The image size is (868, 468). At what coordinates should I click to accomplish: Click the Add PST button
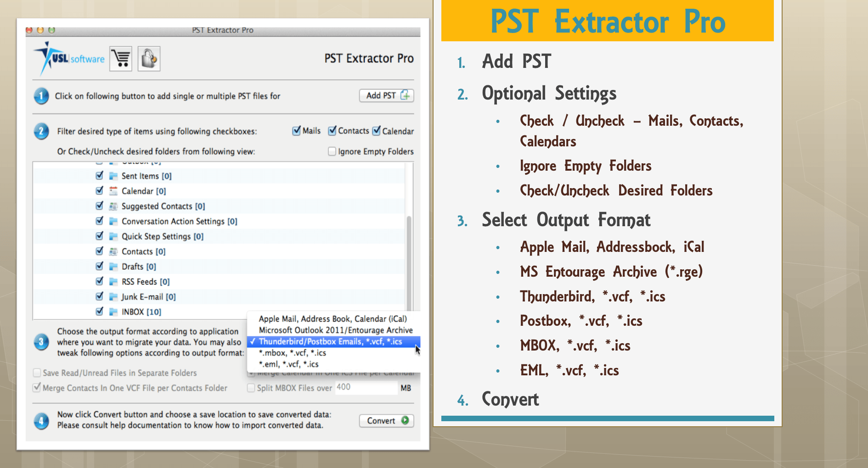(x=386, y=95)
